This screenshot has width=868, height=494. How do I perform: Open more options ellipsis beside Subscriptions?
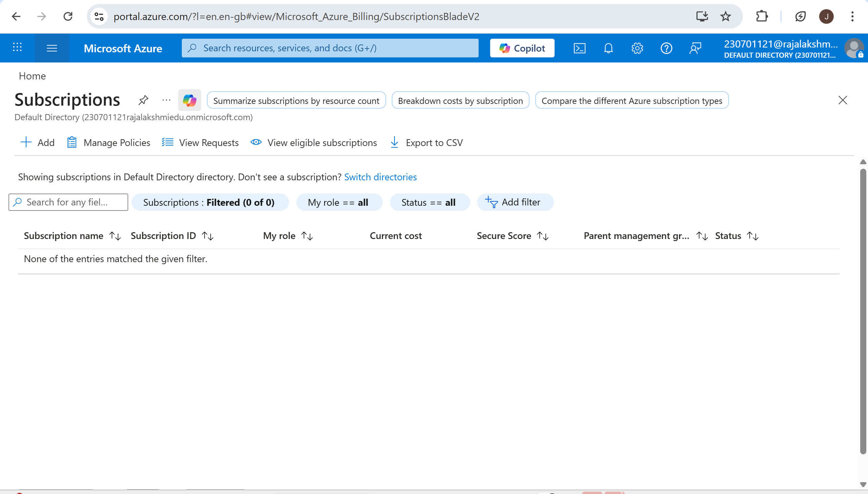166,100
